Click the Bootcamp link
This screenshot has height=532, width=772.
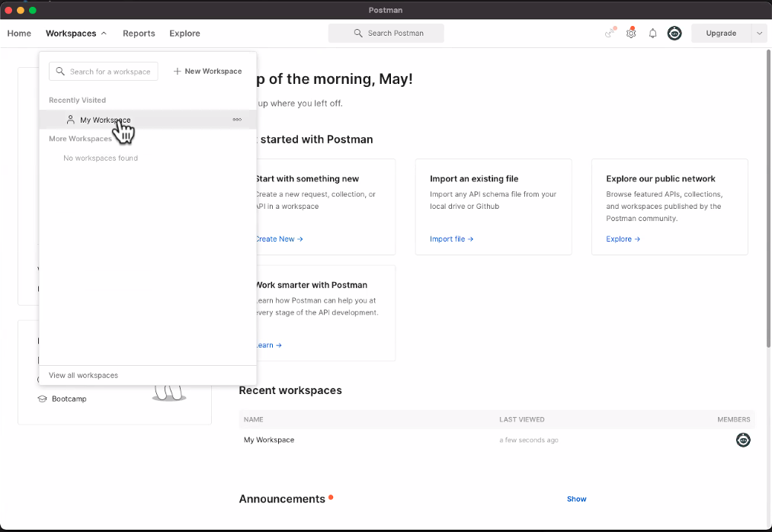pyautogui.click(x=69, y=399)
